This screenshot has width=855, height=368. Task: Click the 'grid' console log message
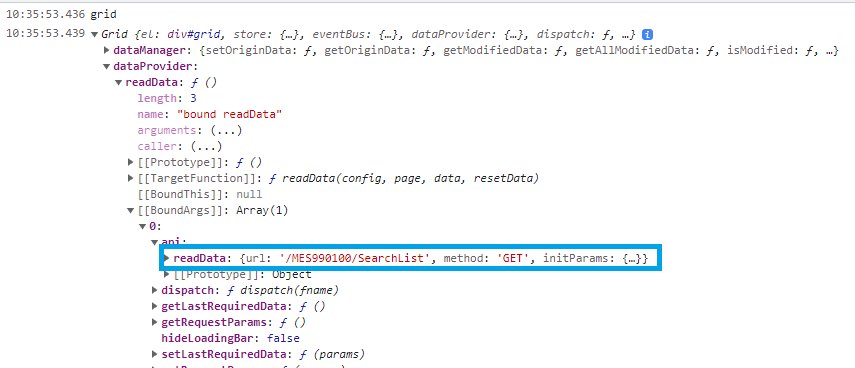click(103, 15)
